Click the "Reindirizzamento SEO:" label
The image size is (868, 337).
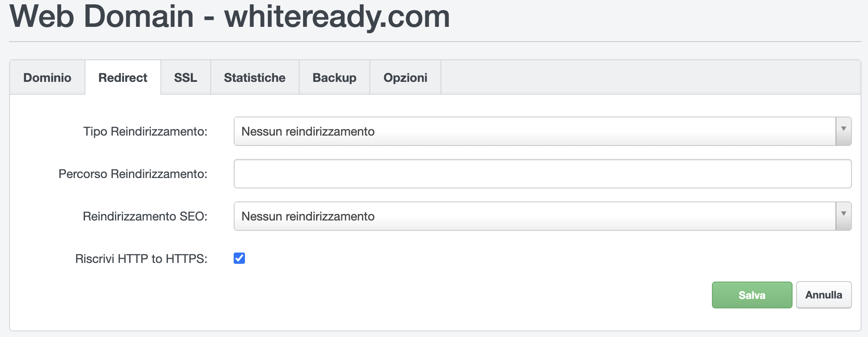pos(145,216)
